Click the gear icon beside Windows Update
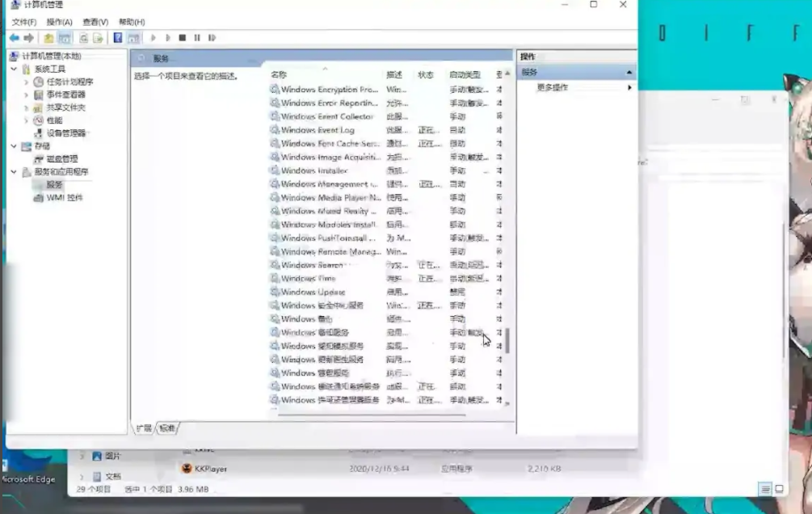The width and height of the screenshot is (812, 514). (275, 292)
